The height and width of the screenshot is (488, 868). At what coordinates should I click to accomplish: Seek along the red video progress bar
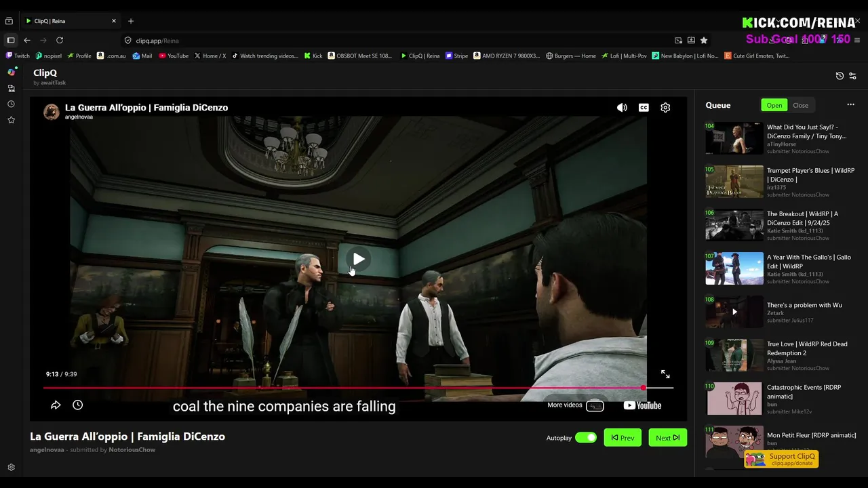[x=358, y=388]
